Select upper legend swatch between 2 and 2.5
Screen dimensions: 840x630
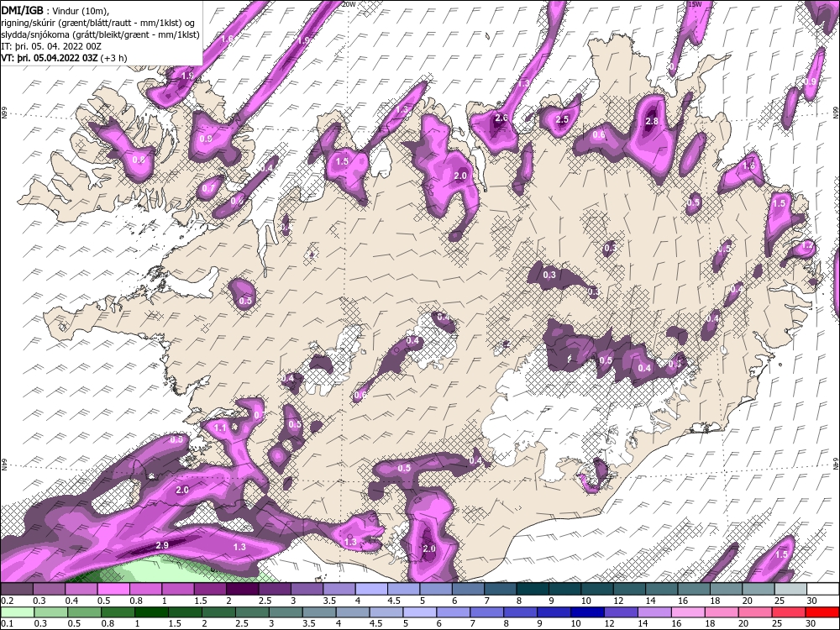242,590
